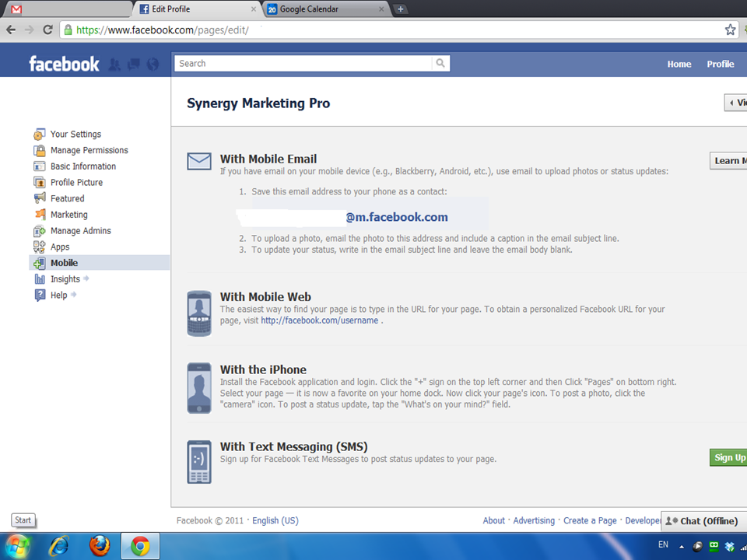Click the EN language indicator
This screenshot has height=560, width=747.
click(x=663, y=544)
